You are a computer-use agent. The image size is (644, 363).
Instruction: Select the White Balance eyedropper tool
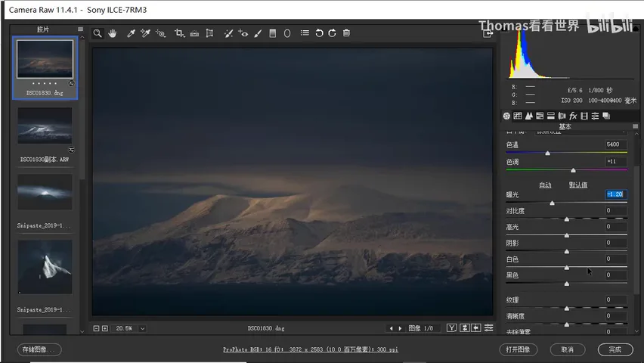[131, 33]
